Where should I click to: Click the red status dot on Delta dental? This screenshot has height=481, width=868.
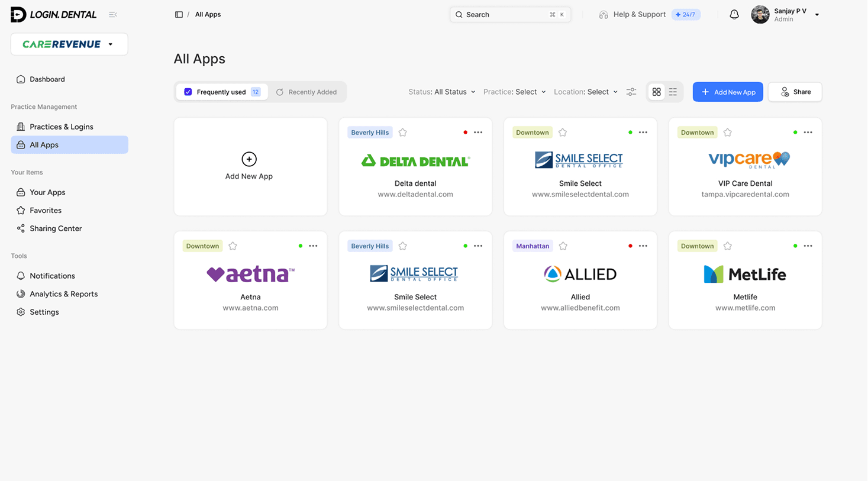pyautogui.click(x=465, y=133)
